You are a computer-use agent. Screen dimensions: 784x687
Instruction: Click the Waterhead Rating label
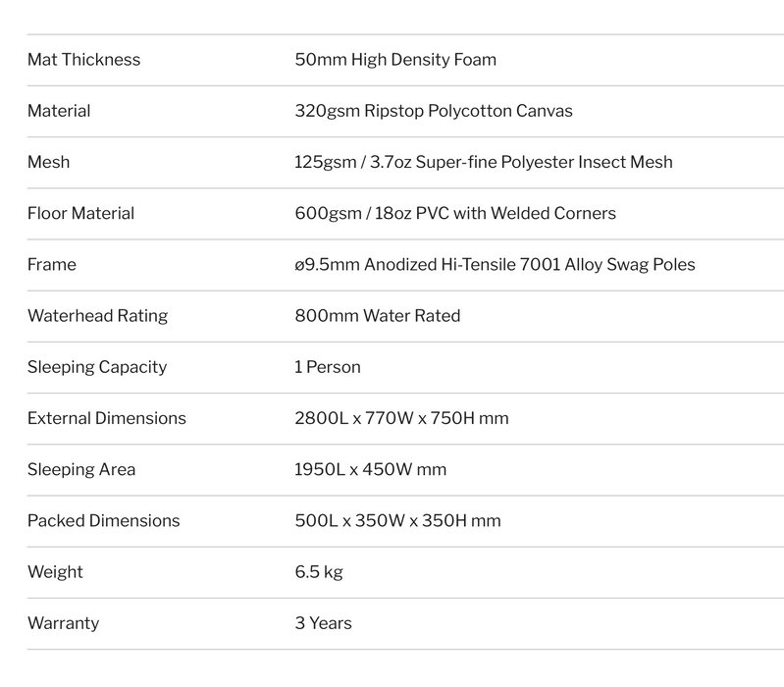(97, 316)
